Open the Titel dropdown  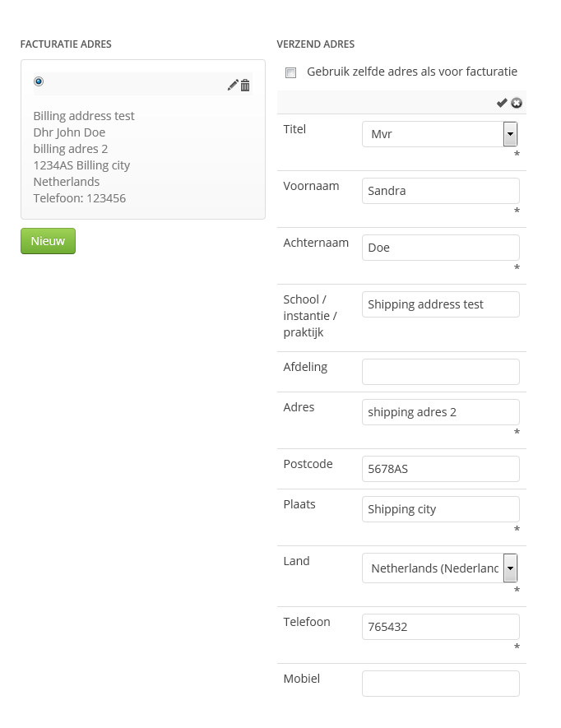pos(510,134)
